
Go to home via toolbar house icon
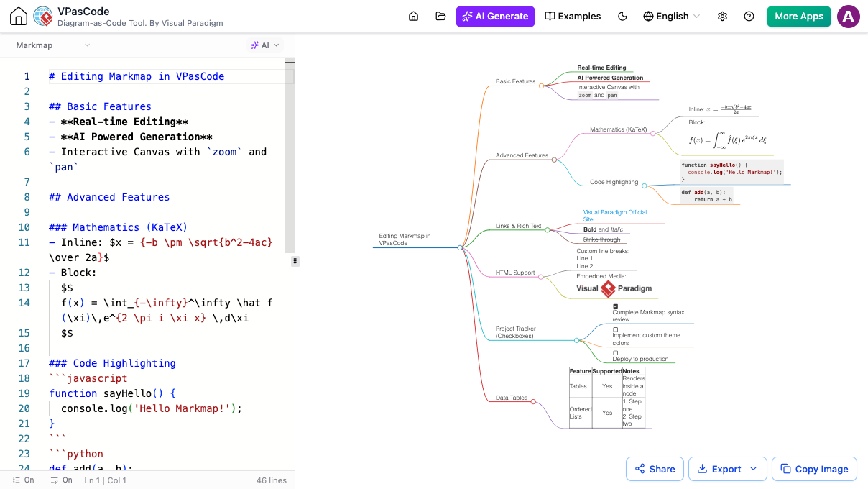[x=413, y=17]
